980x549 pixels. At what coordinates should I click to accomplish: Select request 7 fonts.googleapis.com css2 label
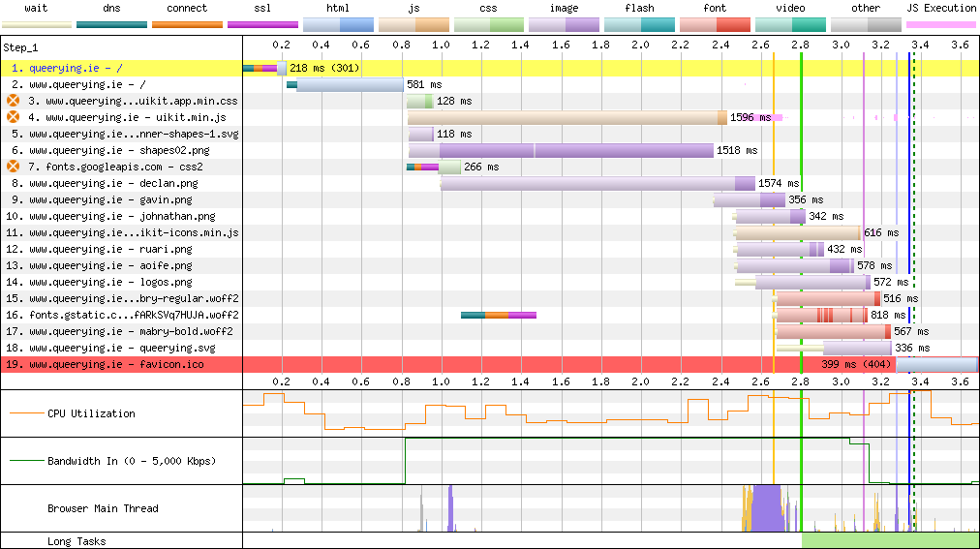tap(115, 167)
